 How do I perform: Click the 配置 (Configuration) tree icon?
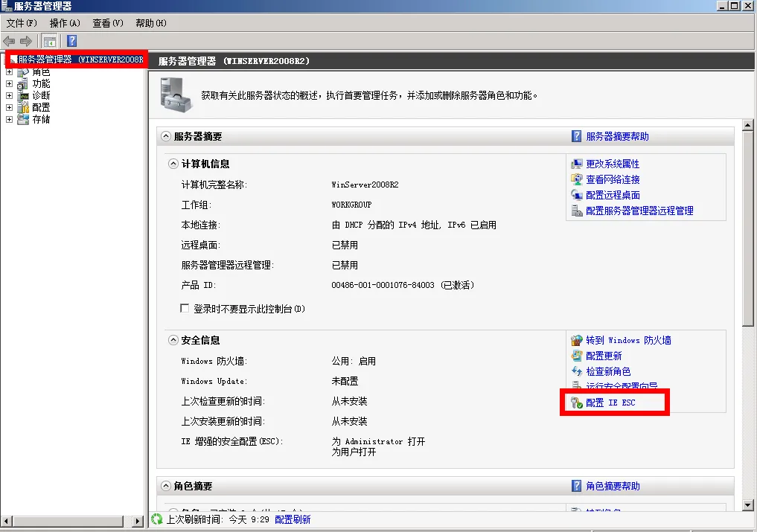click(22, 107)
